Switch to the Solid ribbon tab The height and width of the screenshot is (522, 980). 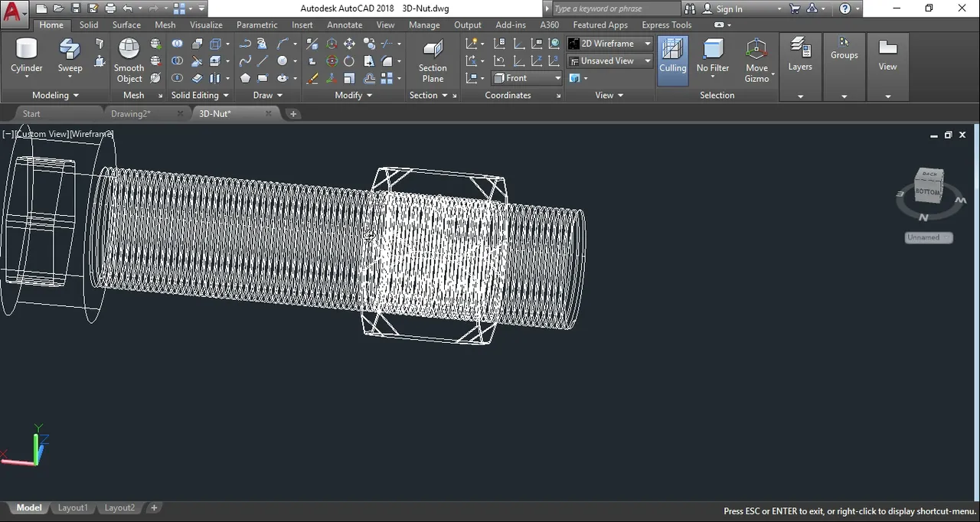coord(89,24)
